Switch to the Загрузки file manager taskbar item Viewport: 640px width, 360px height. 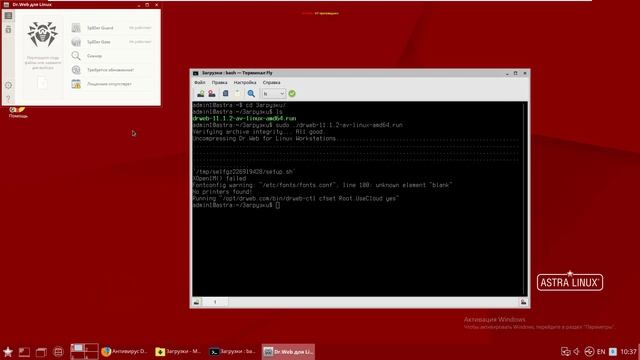(178, 351)
